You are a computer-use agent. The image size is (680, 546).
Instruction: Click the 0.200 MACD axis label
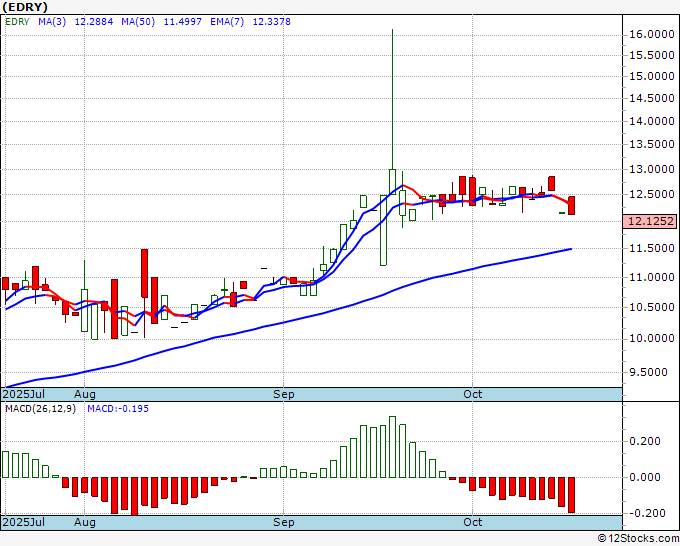tap(645, 441)
